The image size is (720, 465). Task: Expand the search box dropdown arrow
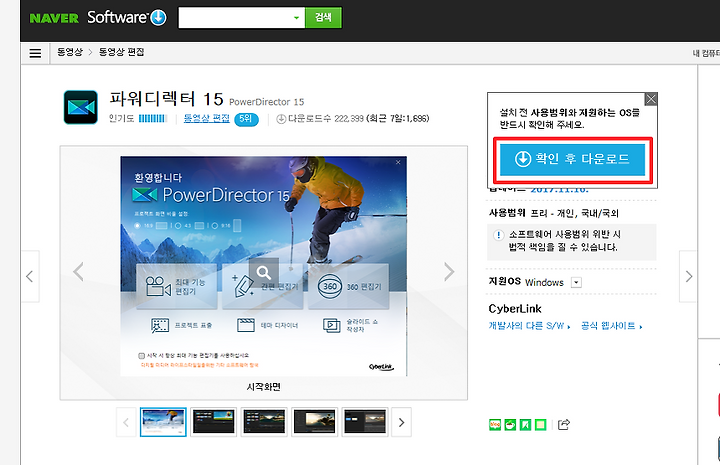[297, 17]
